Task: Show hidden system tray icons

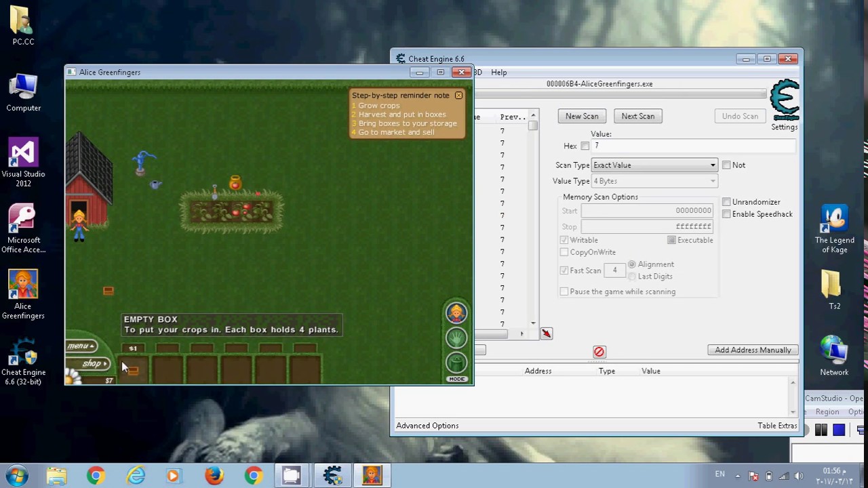Action: [x=738, y=476]
